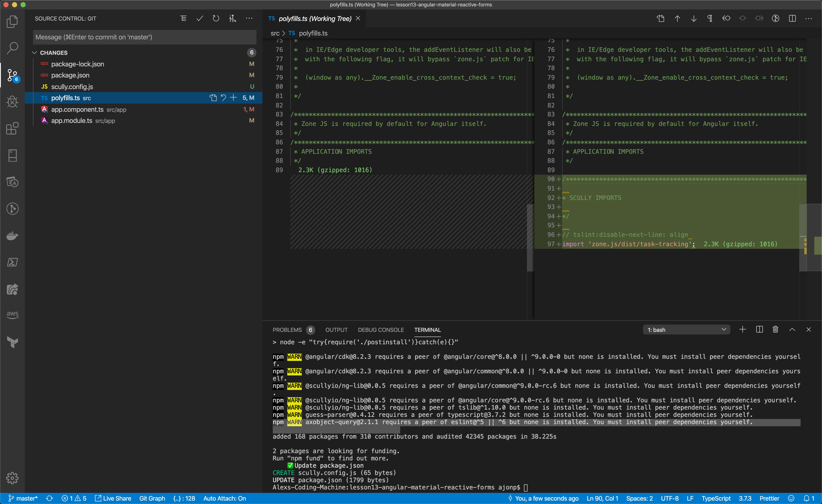Click the master* branch in status bar
This screenshot has height=504, width=822.
coord(23,498)
